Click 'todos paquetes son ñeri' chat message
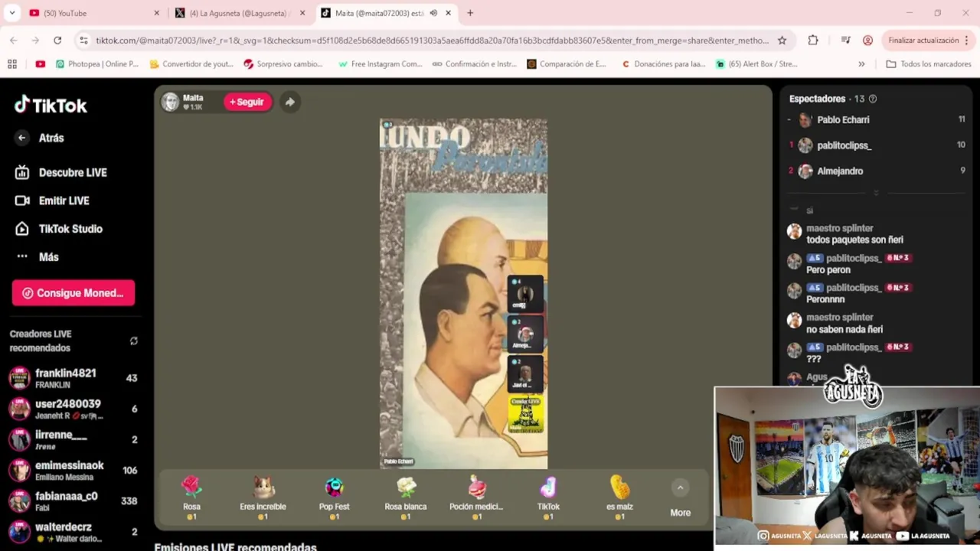The image size is (980, 551). 854,240
